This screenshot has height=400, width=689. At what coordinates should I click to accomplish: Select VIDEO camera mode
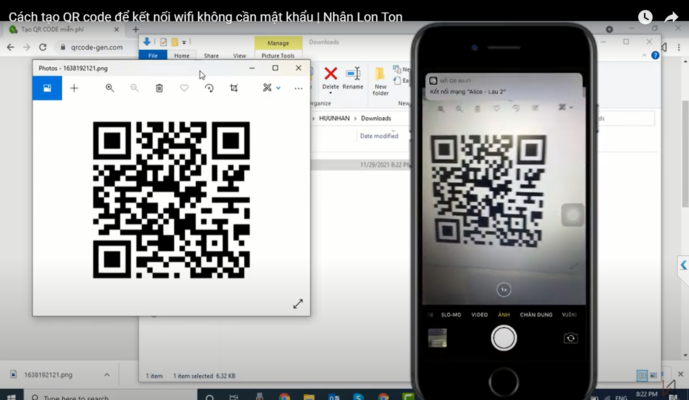tap(479, 315)
